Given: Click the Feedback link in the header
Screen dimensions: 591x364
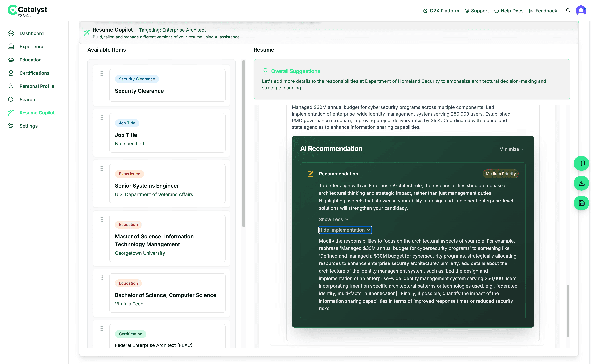Looking at the screenshot, I should 543,11.
